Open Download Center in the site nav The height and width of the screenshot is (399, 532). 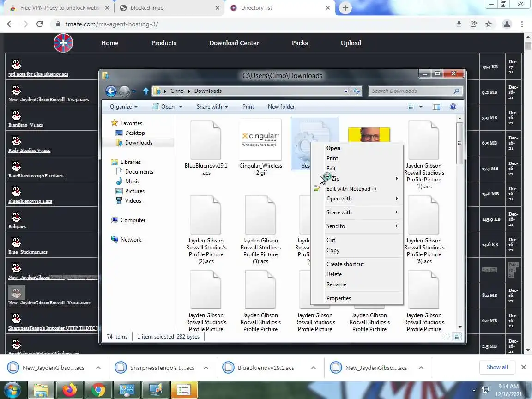click(x=234, y=43)
